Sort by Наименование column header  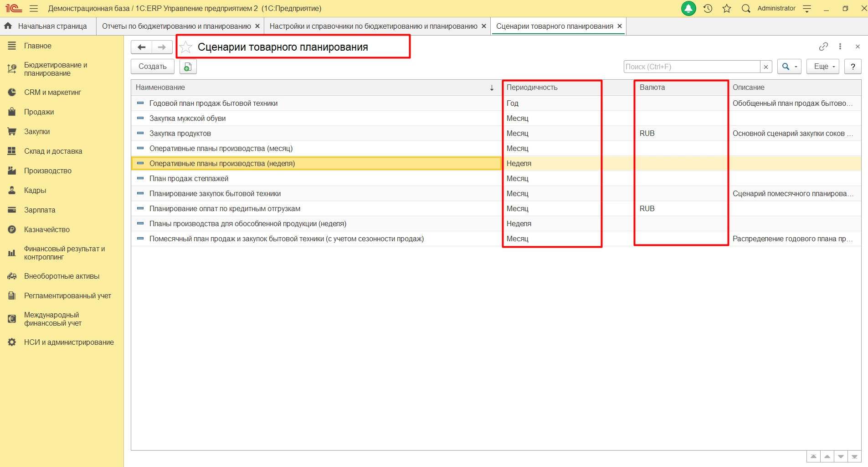pos(317,87)
